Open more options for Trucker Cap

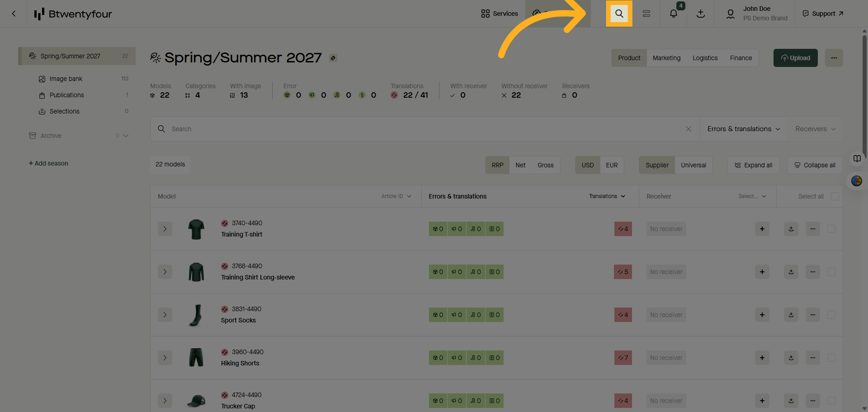(813, 401)
